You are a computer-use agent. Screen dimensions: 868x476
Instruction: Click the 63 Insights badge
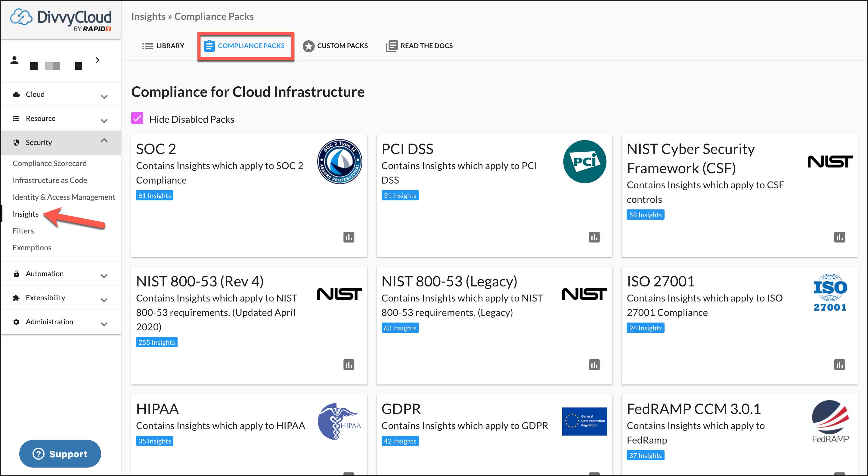point(400,328)
